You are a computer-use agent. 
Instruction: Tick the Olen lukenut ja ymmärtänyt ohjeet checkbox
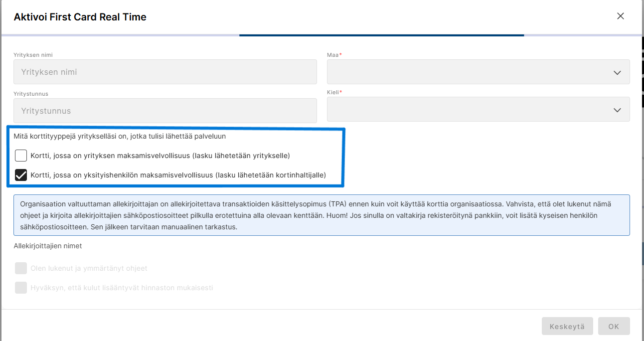pyautogui.click(x=21, y=268)
